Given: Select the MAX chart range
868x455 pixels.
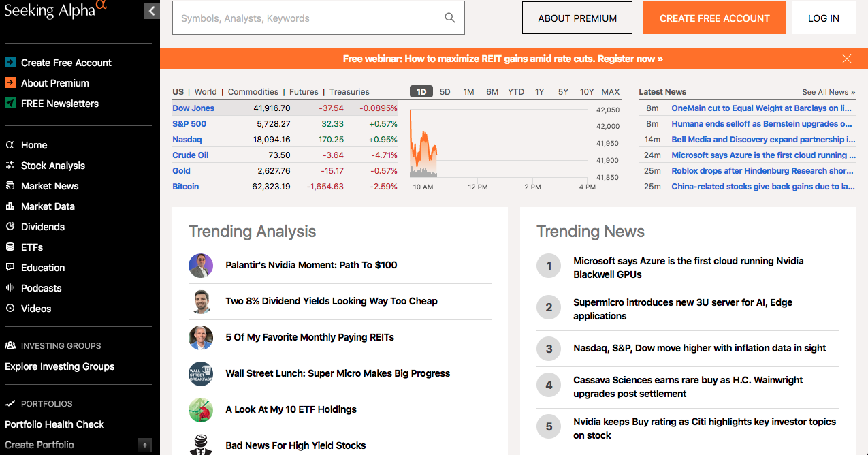Looking at the screenshot, I should [x=611, y=92].
